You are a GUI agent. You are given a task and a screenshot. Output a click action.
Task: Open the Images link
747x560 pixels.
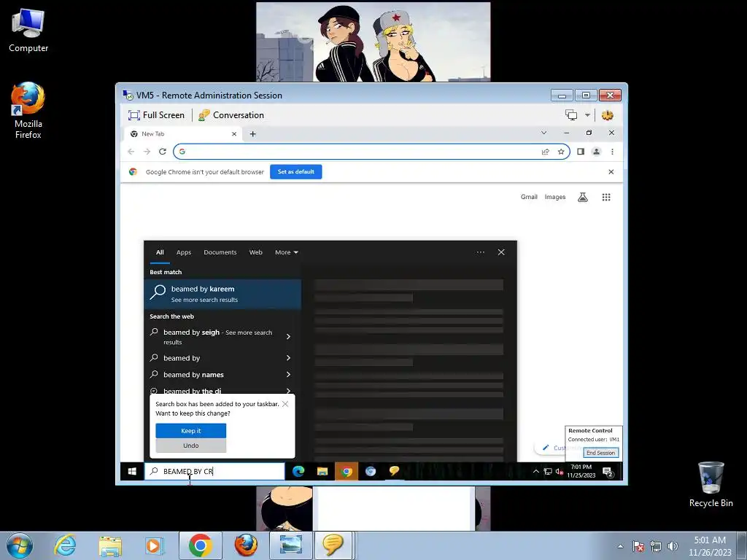pos(555,197)
